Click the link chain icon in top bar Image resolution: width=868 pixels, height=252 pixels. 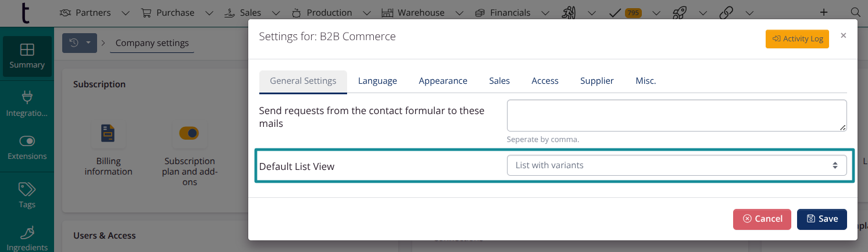726,12
